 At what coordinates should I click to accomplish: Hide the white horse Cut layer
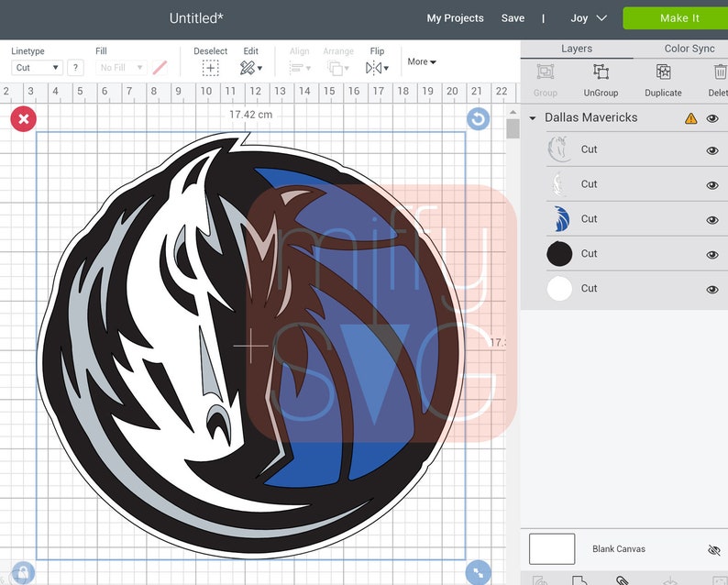point(712,185)
